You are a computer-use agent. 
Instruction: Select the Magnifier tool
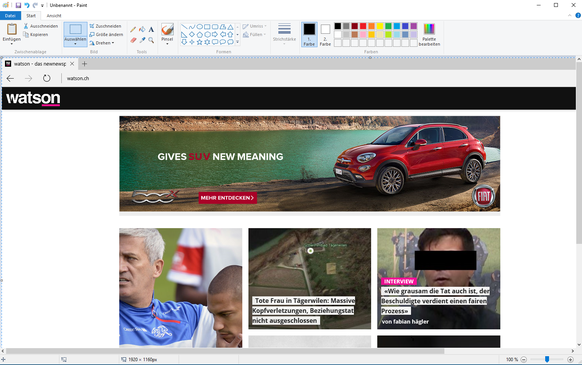151,40
